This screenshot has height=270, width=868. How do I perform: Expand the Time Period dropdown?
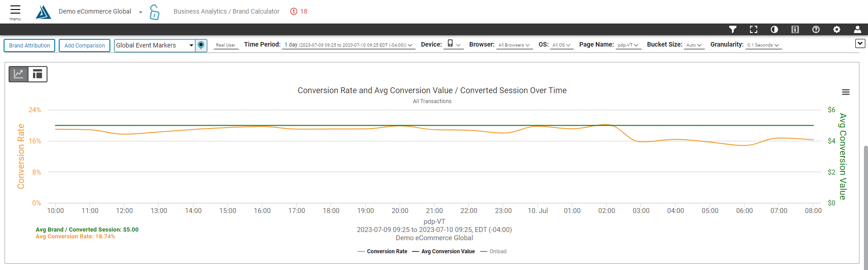point(348,45)
